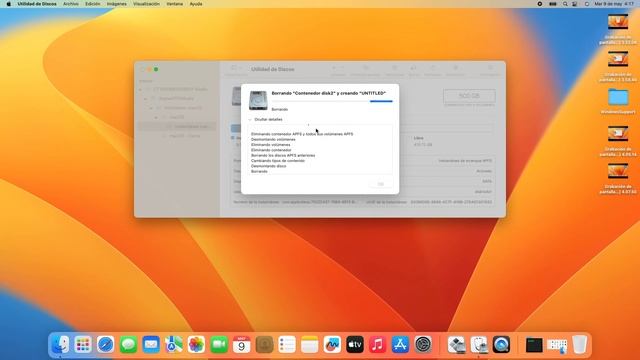Open Reminders from the Dock

tap(287, 344)
